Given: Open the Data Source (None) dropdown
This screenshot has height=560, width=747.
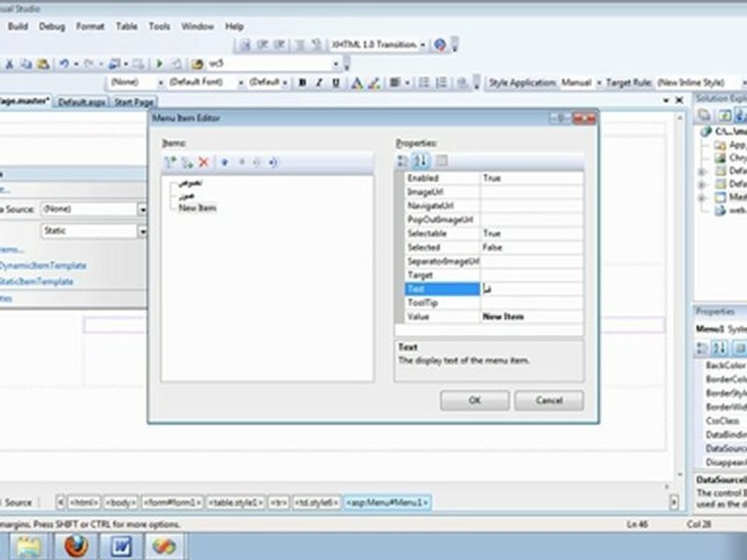Looking at the screenshot, I should (x=142, y=209).
